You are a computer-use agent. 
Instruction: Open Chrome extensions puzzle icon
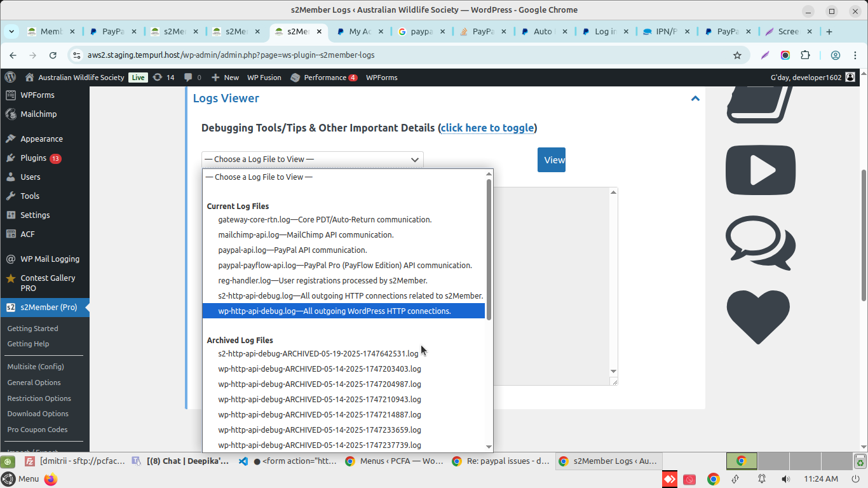coord(805,55)
